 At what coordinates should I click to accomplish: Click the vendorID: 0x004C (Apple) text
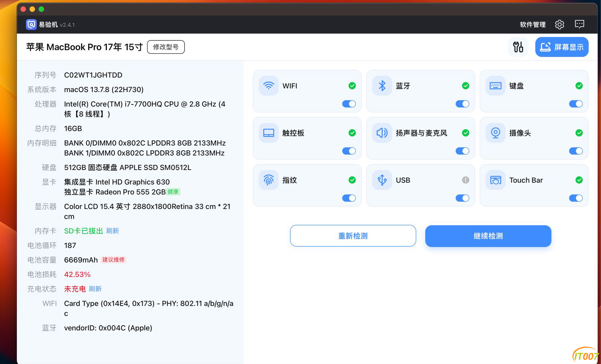click(x=108, y=328)
